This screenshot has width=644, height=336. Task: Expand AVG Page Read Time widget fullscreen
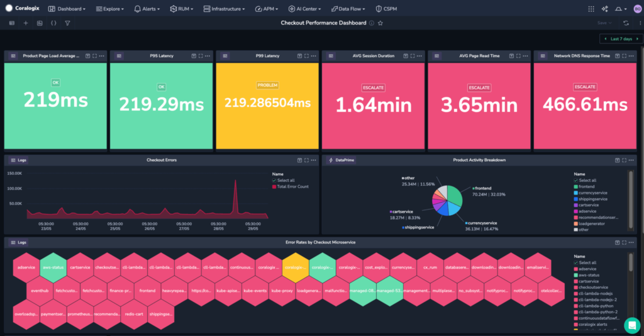518,56
